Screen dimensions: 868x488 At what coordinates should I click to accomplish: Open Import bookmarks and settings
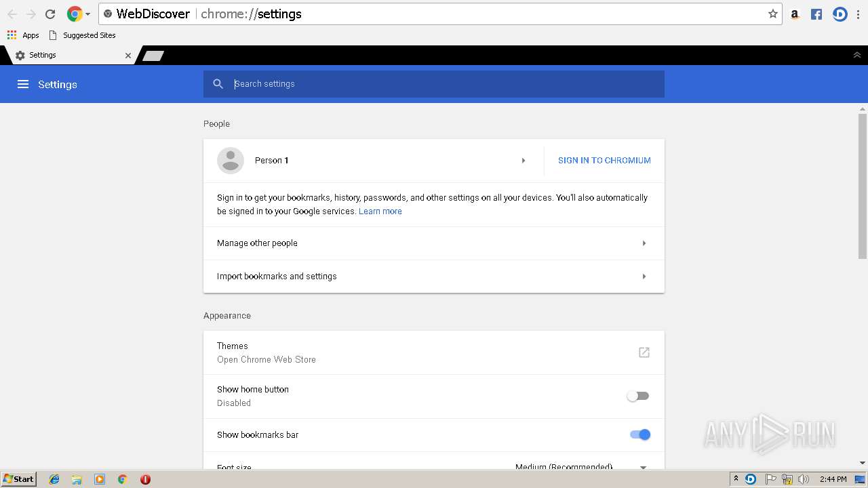click(x=434, y=277)
